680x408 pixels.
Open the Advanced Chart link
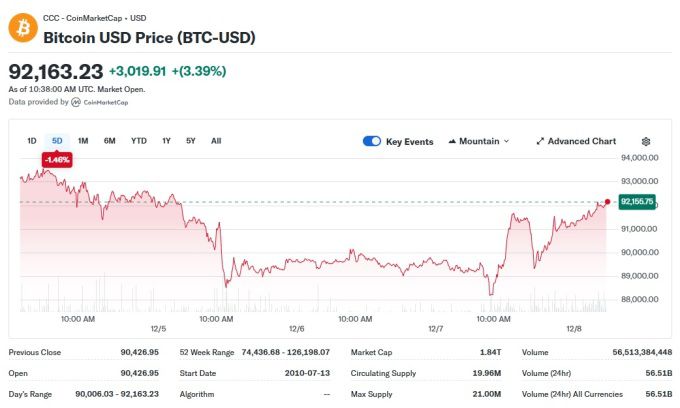pos(581,141)
